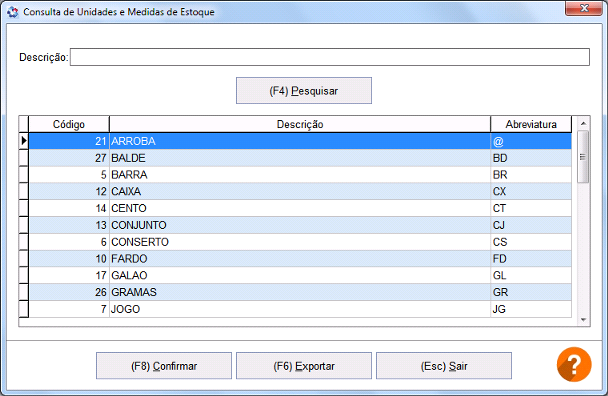Click into the Descrição search field
This screenshot has width=608, height=396.
pyautogui.click(x=330, y=57)
